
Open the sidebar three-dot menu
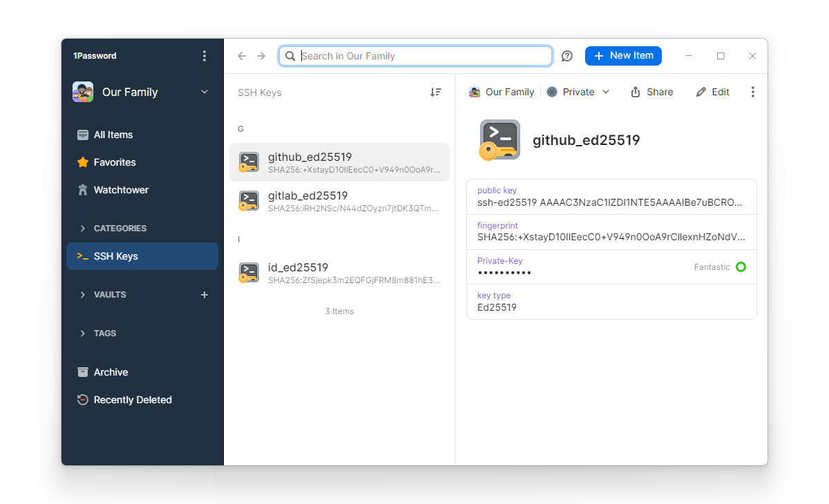[204, 56]
